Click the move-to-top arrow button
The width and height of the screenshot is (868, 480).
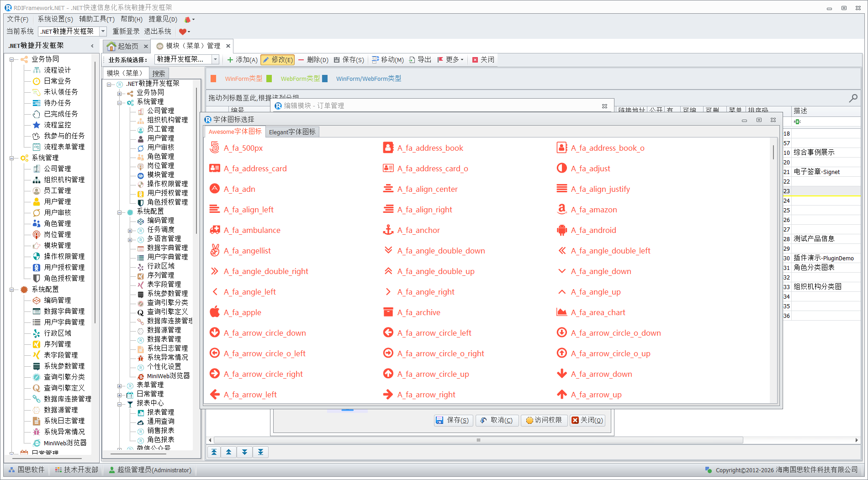coord(214,452)
